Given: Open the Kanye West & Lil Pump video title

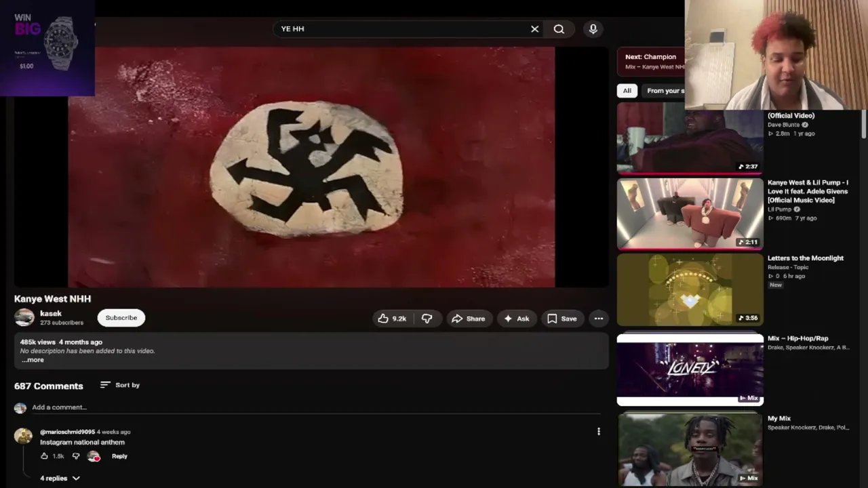Looking at the screenshot, I should (808, 191).
